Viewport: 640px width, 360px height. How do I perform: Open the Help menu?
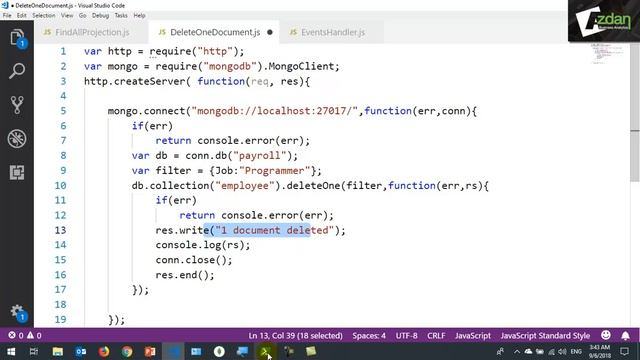[139, 16]
